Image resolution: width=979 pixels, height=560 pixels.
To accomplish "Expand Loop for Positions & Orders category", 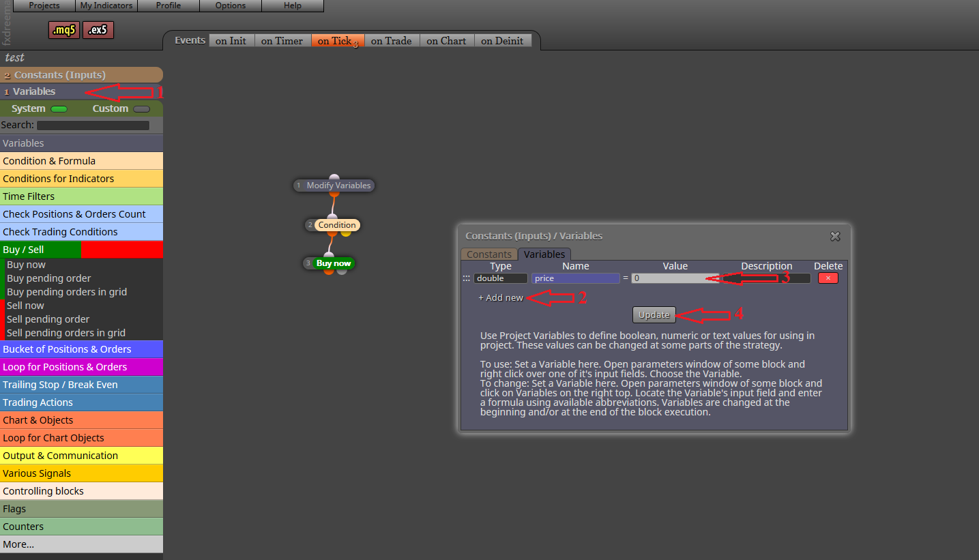I will tap(81, 367).
